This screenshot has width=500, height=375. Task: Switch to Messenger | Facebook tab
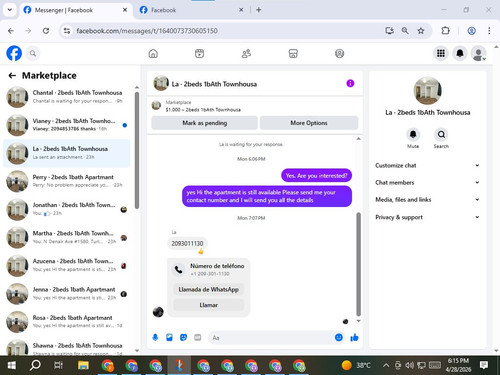[x=75, y=10]
